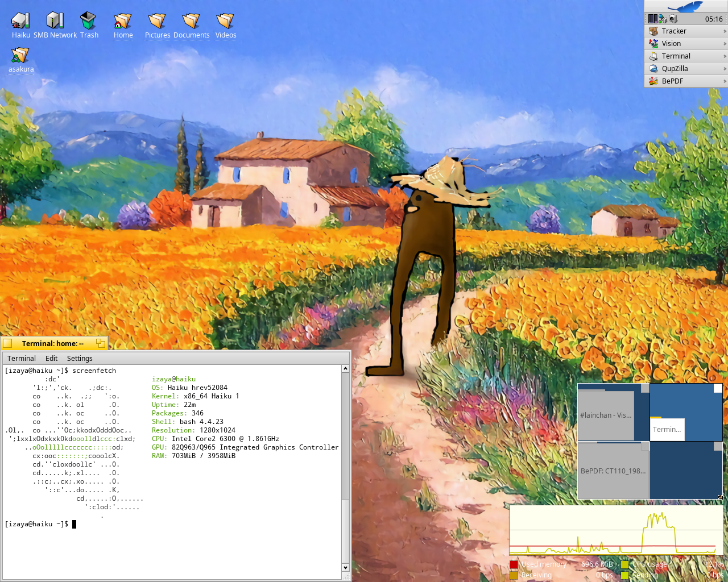This screenshot has height=582, width=728.
Task: Click the lime Sending color swatch
Action: click(625, 575)
